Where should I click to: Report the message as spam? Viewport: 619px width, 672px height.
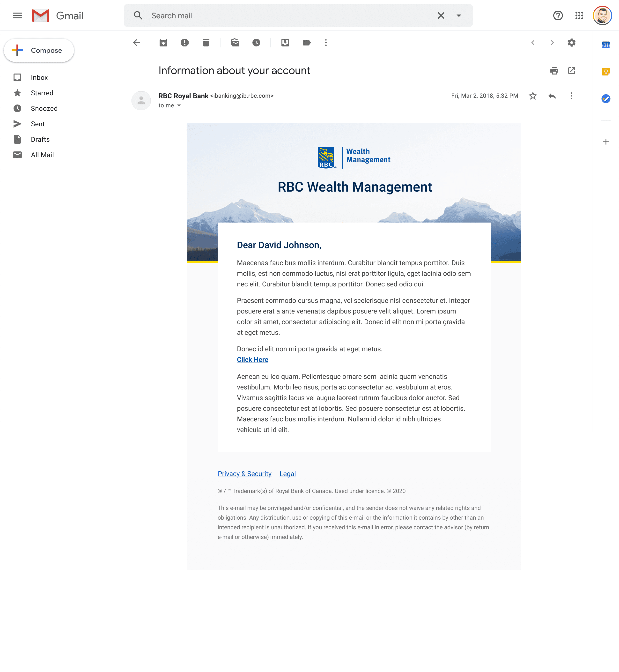coord(184,43)
